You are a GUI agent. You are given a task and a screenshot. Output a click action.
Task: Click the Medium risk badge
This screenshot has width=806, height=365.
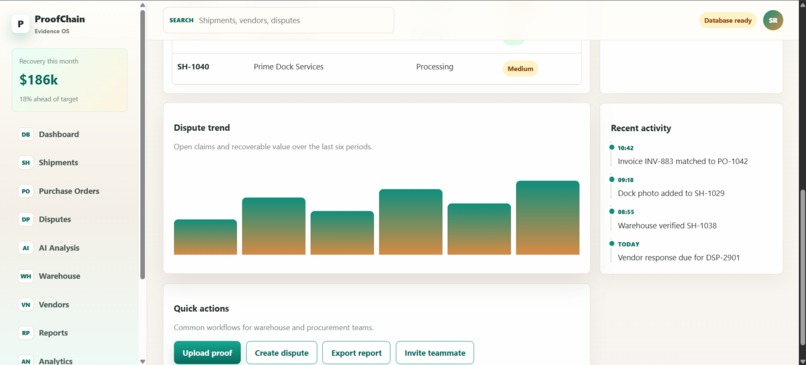pos(520,68)
